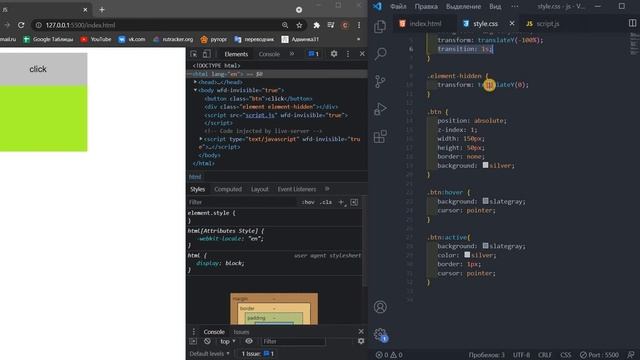Open browser extensions puzzle icon
Image resolution: width=640 pixels, height=360 pixels.
pyautogui.click(x=316, y=25)
